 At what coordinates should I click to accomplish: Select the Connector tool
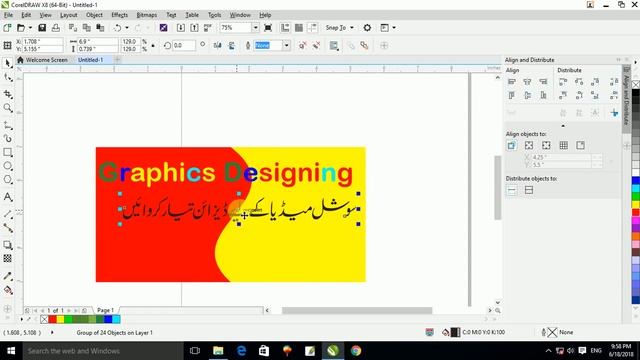[8, 228]
